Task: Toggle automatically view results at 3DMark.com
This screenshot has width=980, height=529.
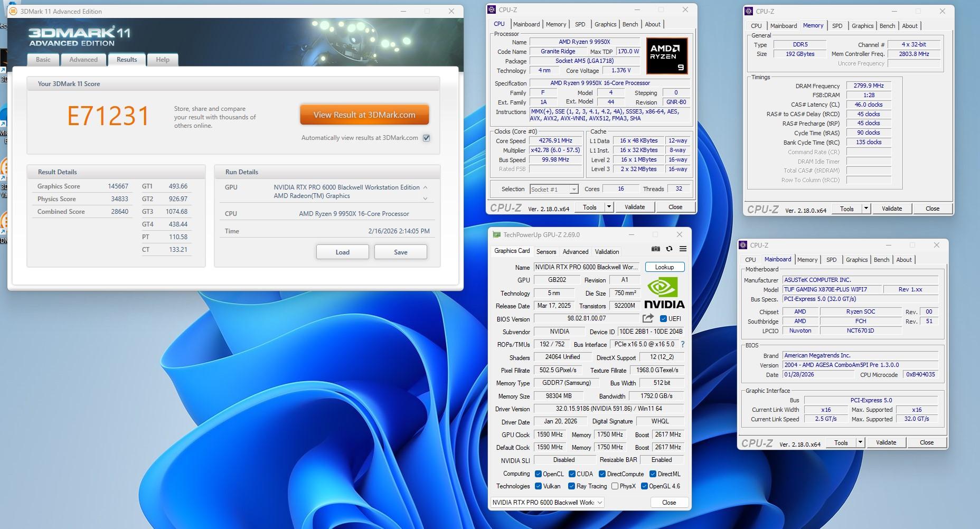Action: pyautogui.click(x=427, y=138)
